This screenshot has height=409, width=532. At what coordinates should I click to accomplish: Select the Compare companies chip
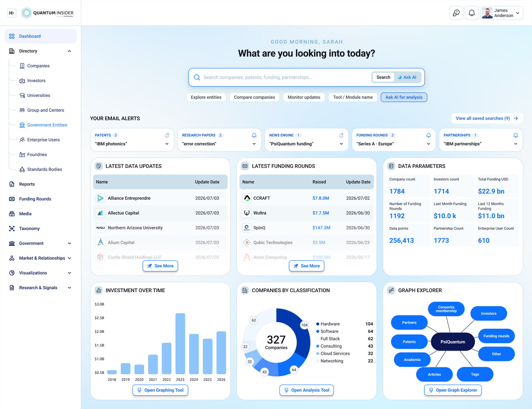[x=255, y=97]
